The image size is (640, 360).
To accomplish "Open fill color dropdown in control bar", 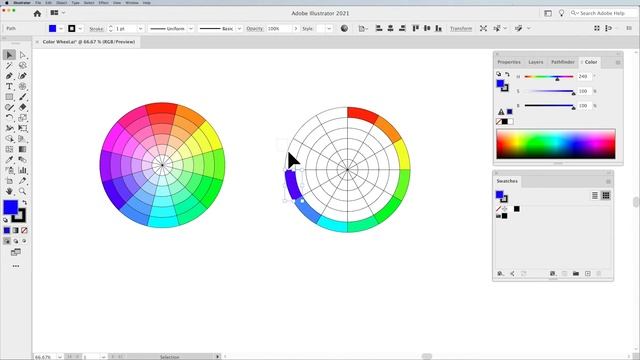I will (61, 29).
